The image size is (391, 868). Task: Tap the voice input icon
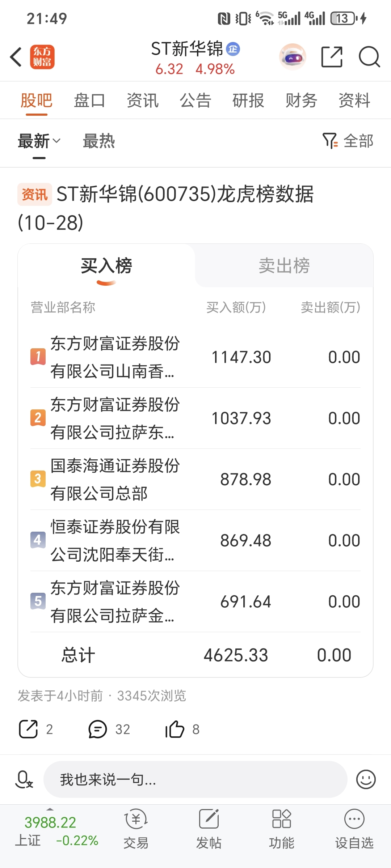(x=24, y=779)
